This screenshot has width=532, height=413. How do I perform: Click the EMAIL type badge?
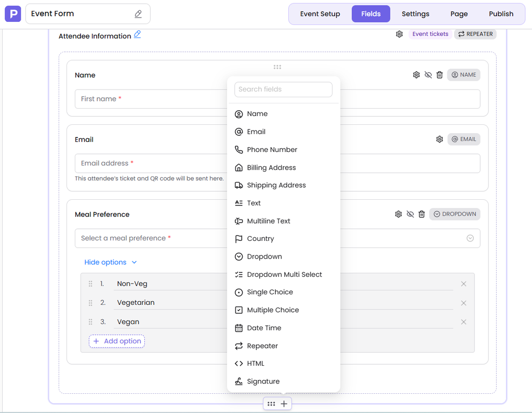(464, 139)
